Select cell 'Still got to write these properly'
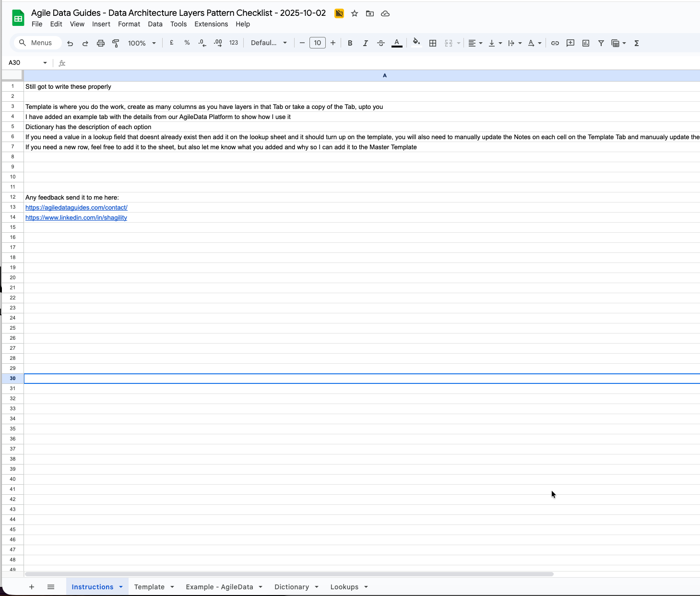Viewport: 700px width, 596px height. [x=362, y=86]
